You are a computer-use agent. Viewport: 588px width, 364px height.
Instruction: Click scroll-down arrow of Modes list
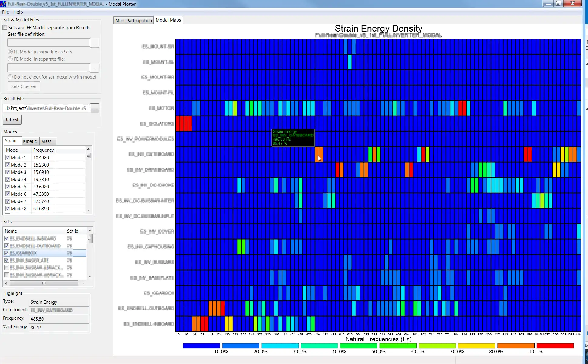[x=88, y=210]
